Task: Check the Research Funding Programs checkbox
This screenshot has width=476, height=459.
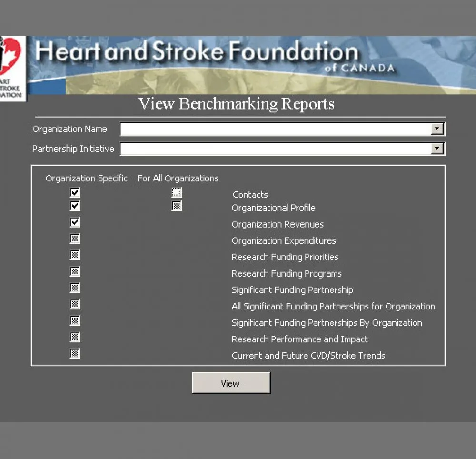Action: [x=75, y=271]
